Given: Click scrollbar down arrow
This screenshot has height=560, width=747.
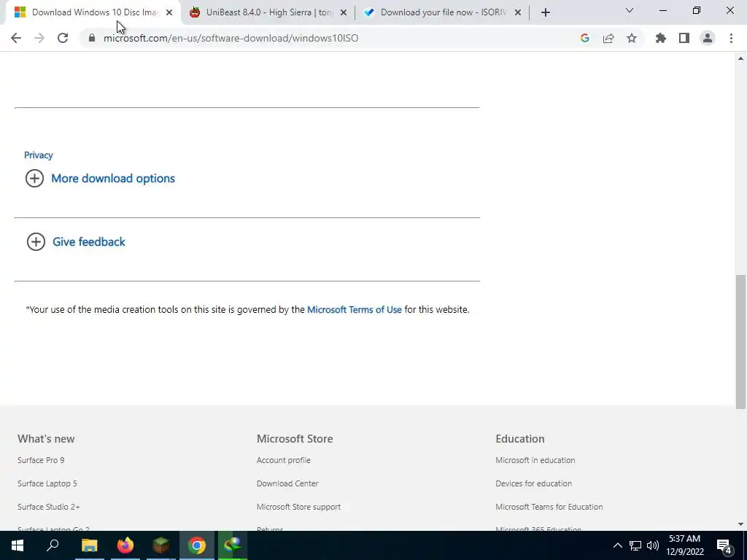Looking at the screenshot, I should click(741, 524).
